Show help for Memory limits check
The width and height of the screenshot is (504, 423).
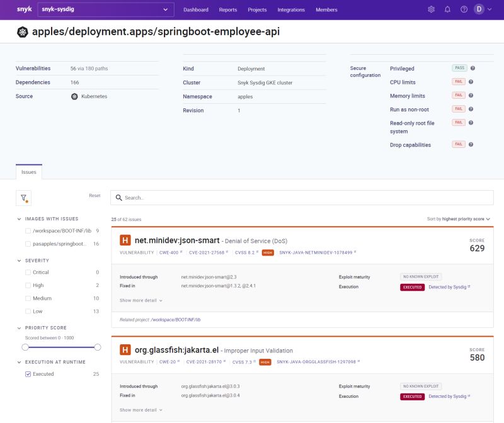471,96
